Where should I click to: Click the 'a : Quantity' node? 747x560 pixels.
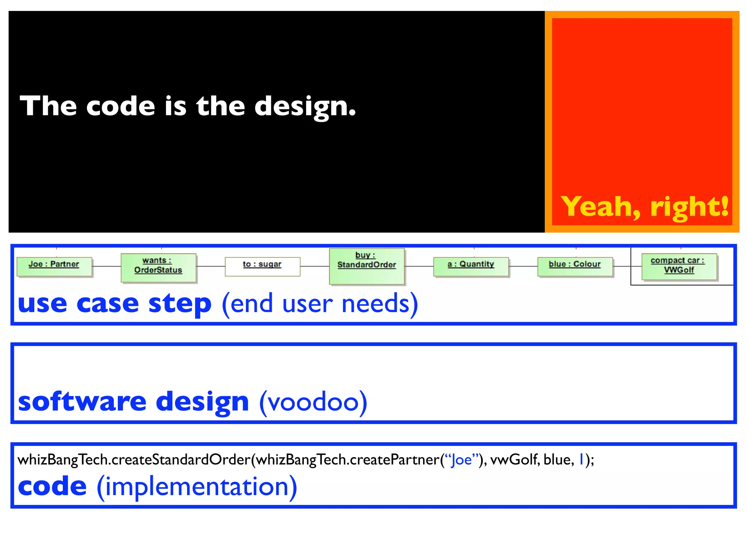click(x=471, y=267)
